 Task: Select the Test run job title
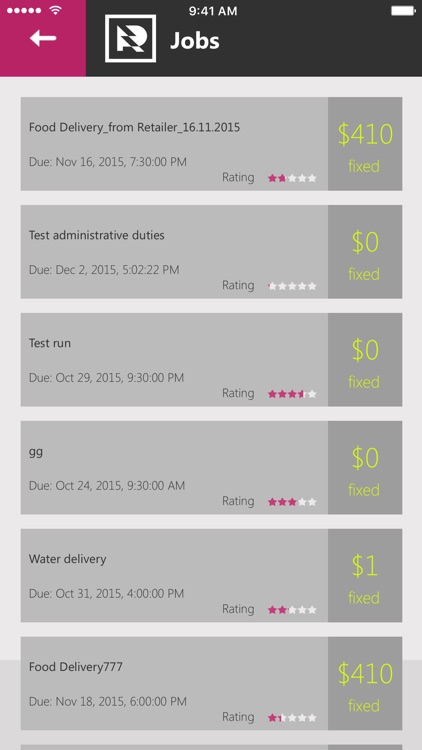(50, 343)
